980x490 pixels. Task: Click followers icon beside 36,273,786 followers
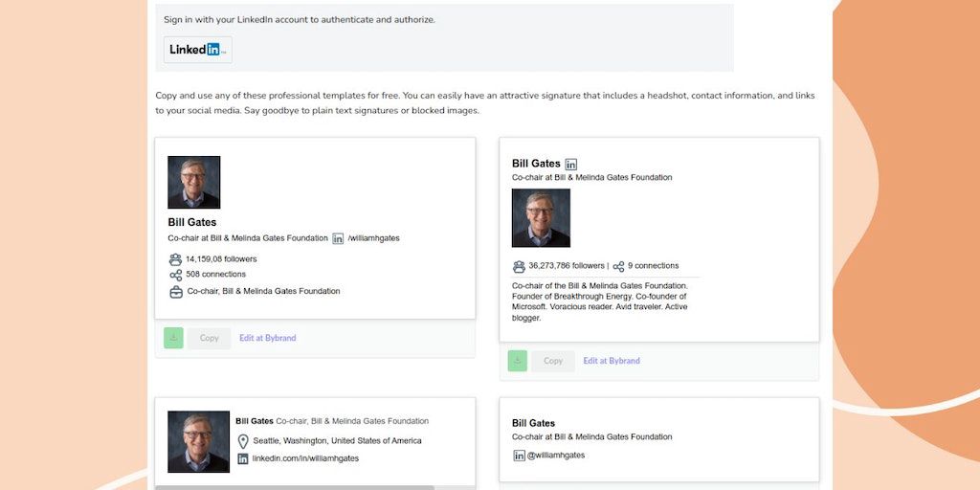[x=519, y=266]
